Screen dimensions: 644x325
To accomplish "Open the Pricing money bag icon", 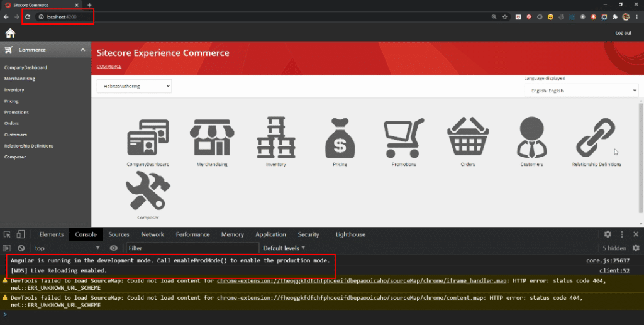I will (x=340, y=138).
